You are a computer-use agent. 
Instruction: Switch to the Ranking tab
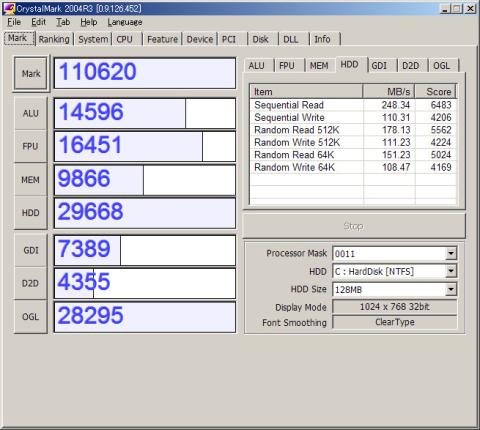coord(54,39)
